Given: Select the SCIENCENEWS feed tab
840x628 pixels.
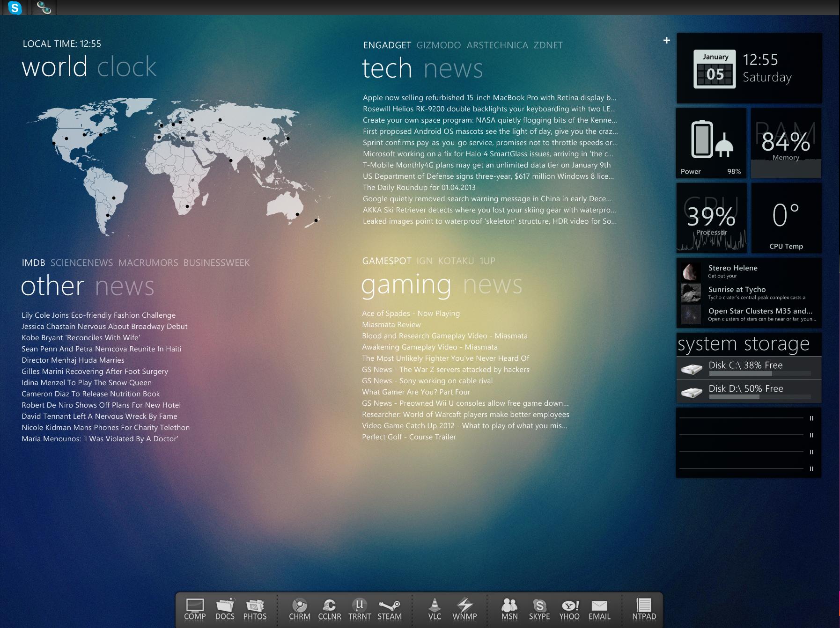Looking at the screenshot, I should [x=82, y=263].
